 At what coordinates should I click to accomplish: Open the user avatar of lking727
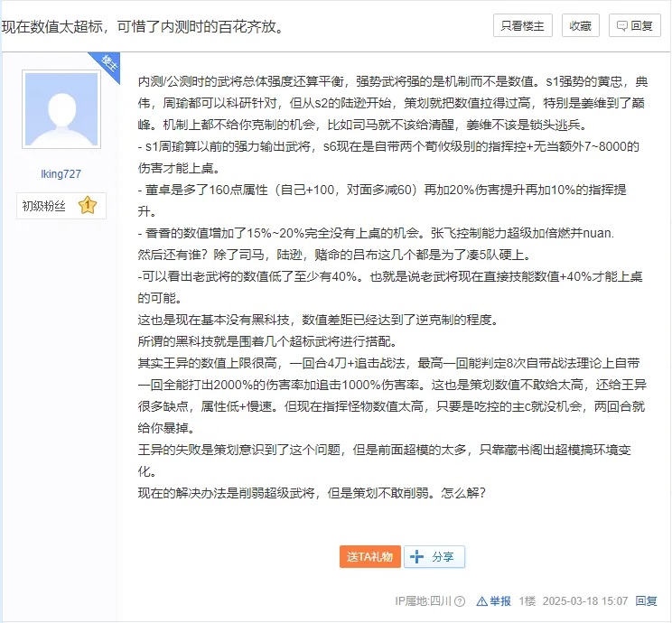pyautogui.click(x=61, y=109)
